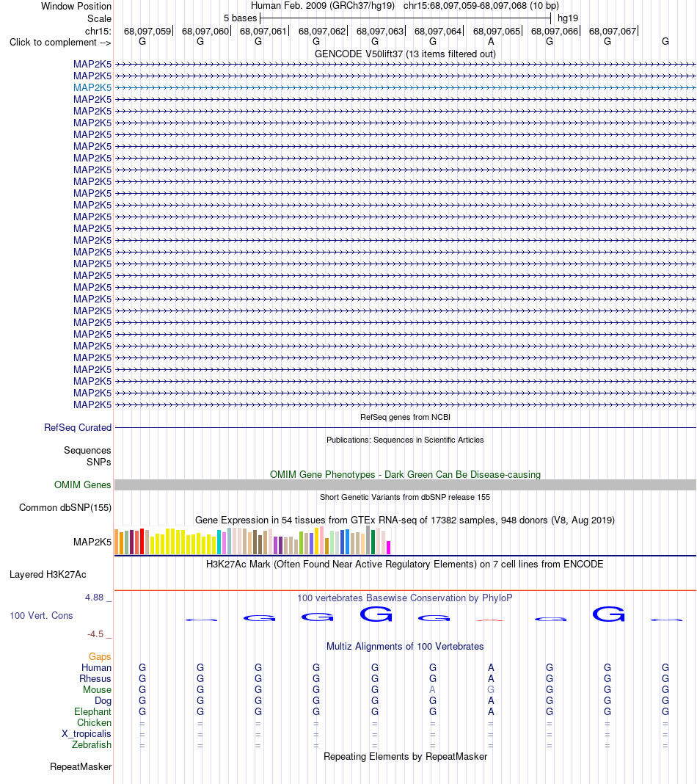
Task: Click the 'Scale' track label
Action: click(100, 18)
